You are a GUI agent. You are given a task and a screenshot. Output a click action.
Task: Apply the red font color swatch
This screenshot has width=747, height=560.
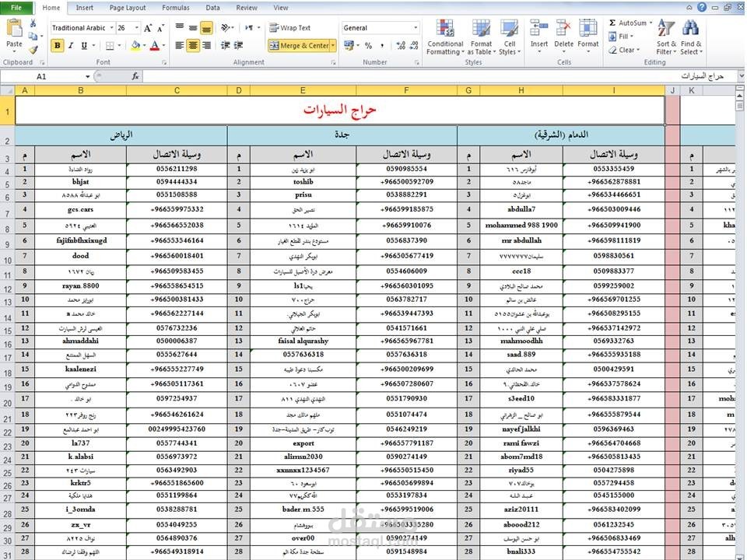(155, 46)
